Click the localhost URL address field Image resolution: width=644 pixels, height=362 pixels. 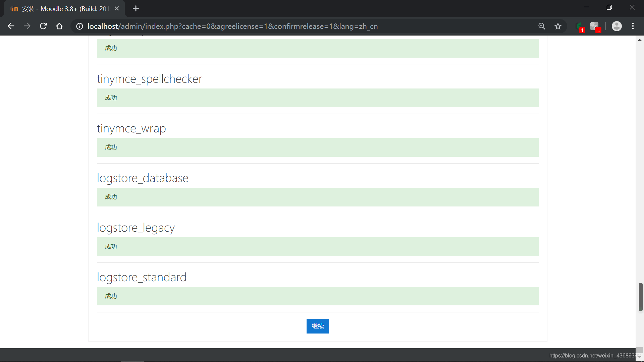tap(232, 26)
